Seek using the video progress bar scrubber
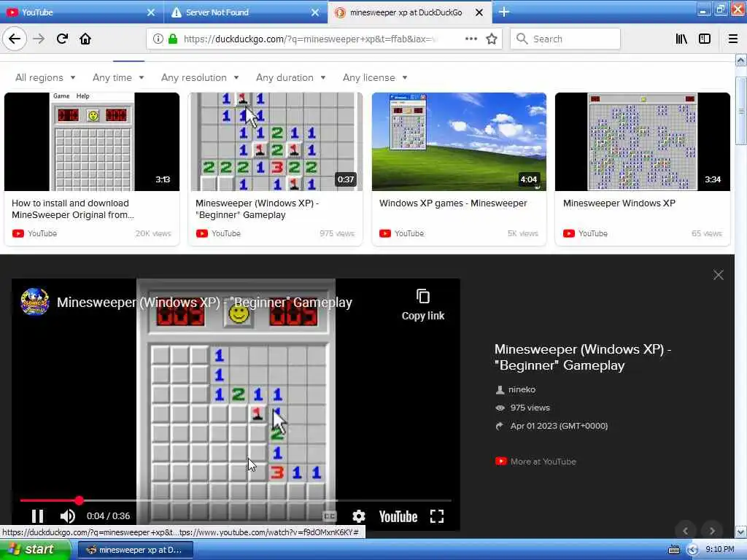The width and height of the screenshot is (747, 560). pyautogui.click(x=79, y=500)
